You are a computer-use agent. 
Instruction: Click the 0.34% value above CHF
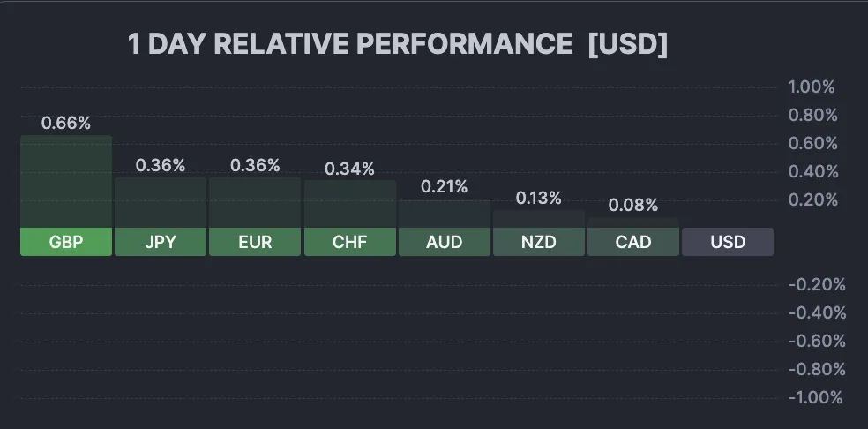[349, 169]
